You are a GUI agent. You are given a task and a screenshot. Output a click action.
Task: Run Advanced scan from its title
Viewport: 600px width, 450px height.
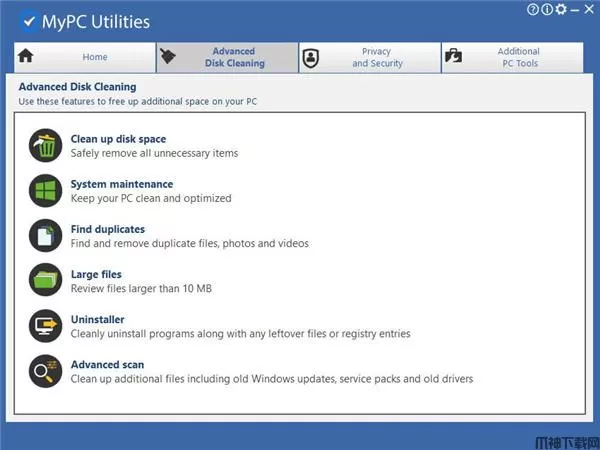pos(107,365)
